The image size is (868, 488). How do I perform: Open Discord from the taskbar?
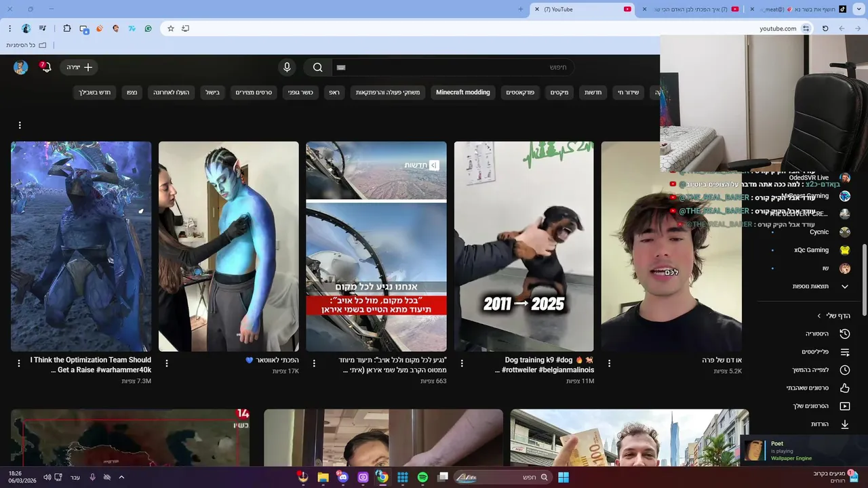[342, 477]
